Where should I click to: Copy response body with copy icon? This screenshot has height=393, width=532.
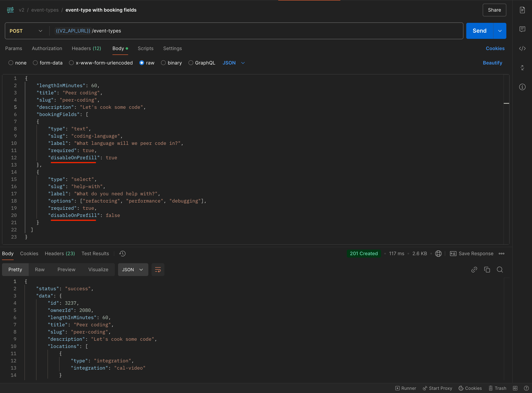point(487,270)
